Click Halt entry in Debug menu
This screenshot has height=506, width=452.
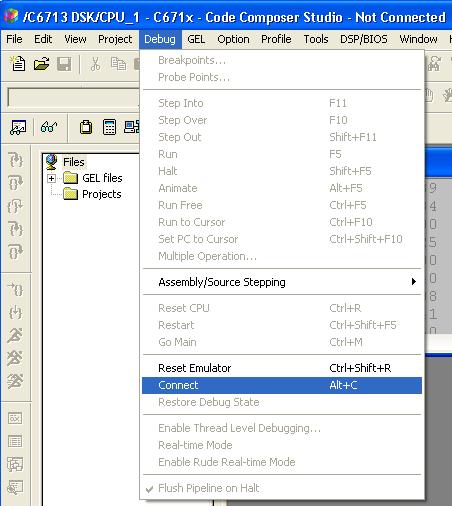click(x=282, y=171)
